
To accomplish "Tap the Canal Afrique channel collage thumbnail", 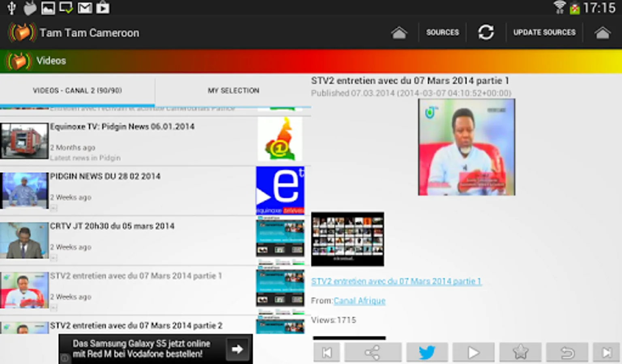I will [x=347, y=239].
